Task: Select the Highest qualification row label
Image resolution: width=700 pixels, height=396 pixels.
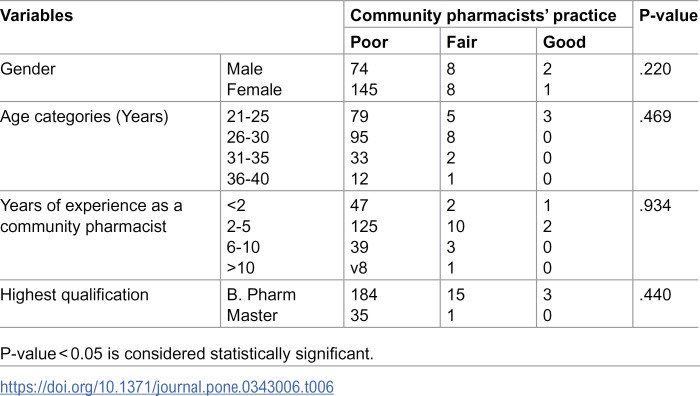Action: (x=74, y=295)
